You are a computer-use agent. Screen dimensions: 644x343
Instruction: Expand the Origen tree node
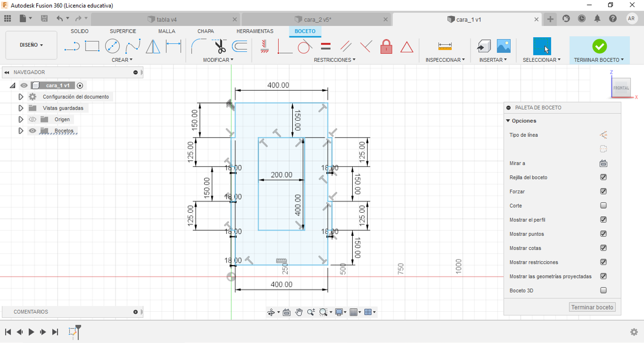tap(21, 120)
